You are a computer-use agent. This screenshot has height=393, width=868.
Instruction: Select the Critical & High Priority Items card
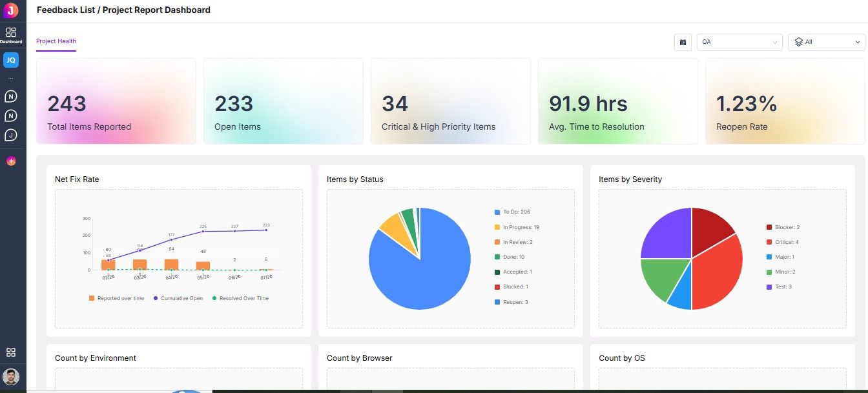pos(451,101)
